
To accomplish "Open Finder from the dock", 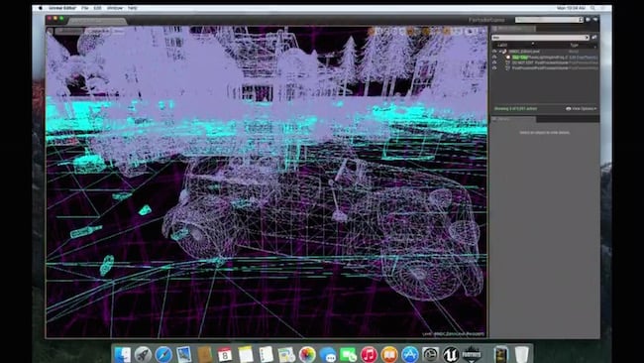I will pos(123,354).
